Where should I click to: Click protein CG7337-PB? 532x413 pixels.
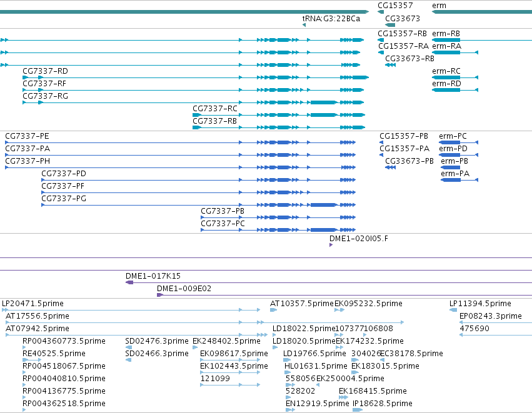222,212
